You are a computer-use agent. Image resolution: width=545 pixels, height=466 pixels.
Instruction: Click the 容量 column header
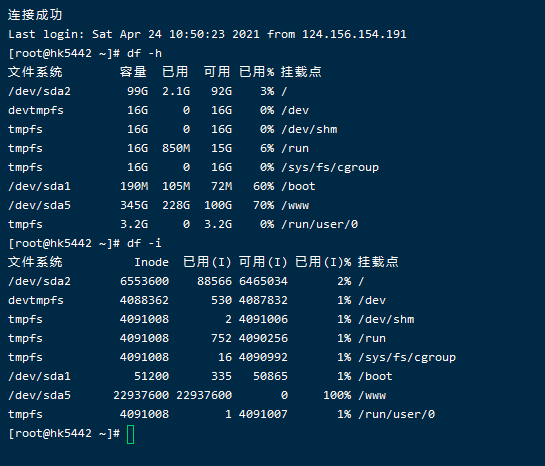133,72
